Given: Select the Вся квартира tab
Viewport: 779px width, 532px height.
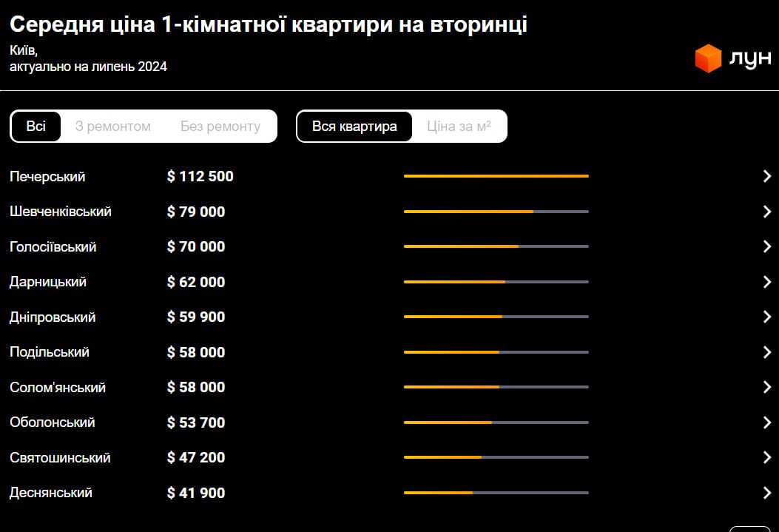Looking at the screenshot, I should point(354,126).
